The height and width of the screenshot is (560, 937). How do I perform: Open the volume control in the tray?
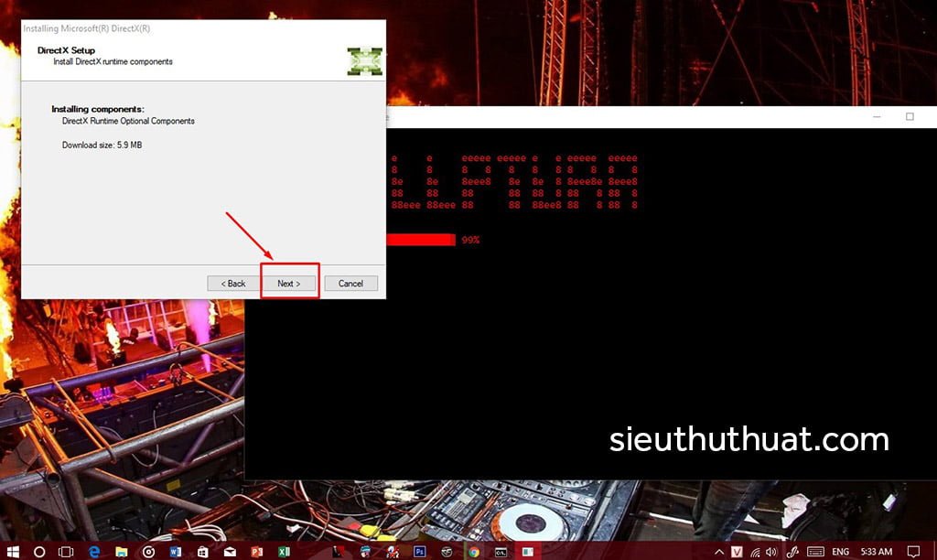coord(771,552)
